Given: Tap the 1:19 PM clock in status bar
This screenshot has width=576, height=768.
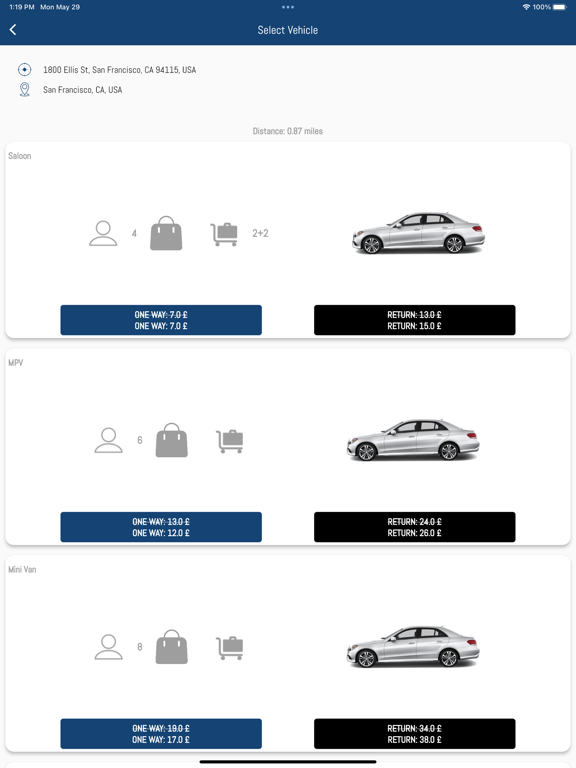Looking at the screenshot, I should 22,7.
